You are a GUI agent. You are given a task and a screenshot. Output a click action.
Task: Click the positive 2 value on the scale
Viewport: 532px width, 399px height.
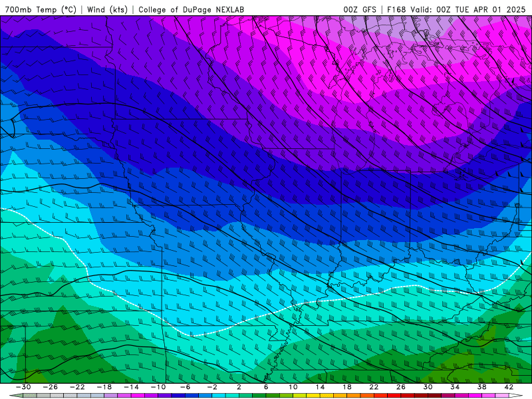(x=239, y=387)
